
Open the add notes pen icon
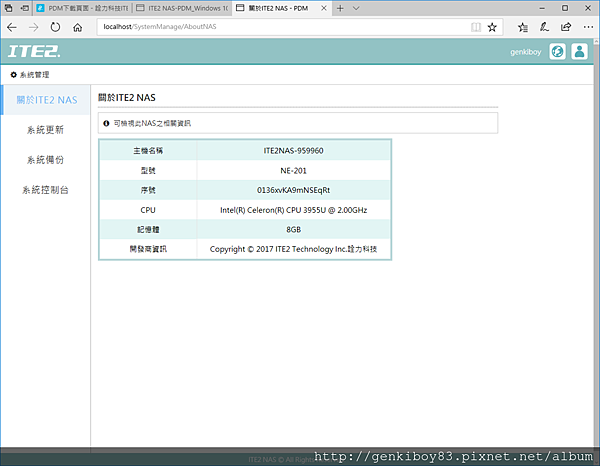coord(544,27)
